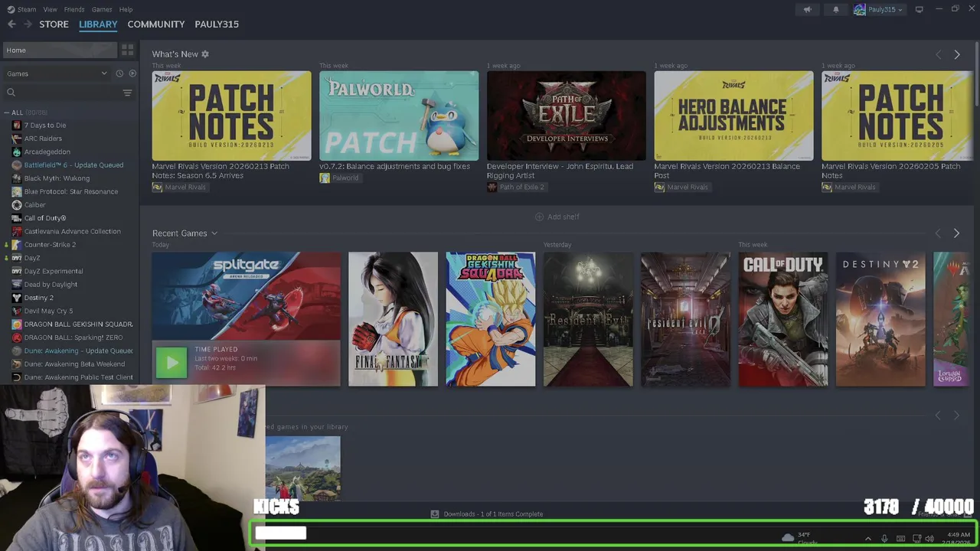Select Counter-Strike 2 in list
The image size is (980, 551).
[x=50, y=244]
